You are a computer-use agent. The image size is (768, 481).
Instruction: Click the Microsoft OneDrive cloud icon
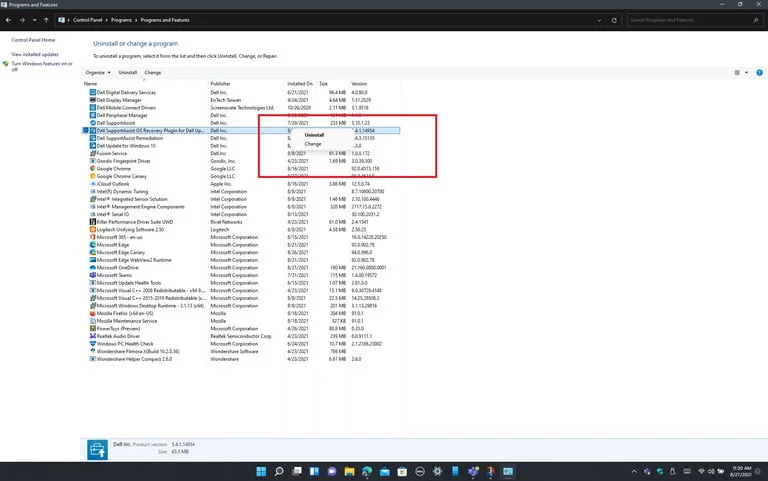(x=93, y=267)
